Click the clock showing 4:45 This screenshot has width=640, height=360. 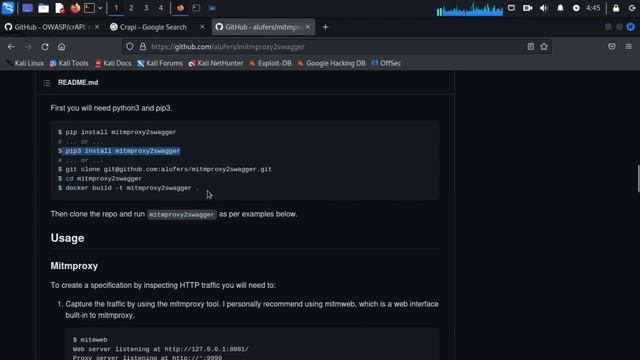click(593, 8)
